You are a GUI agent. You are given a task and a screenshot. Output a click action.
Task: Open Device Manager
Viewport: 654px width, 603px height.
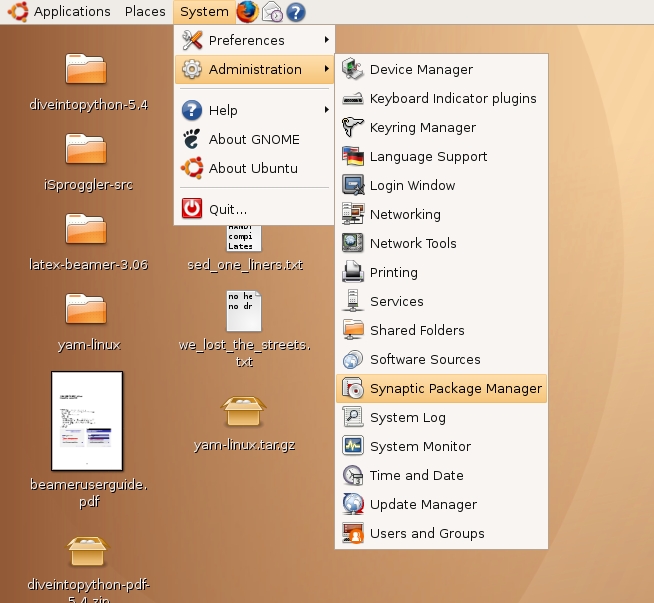tap(441, 69)
